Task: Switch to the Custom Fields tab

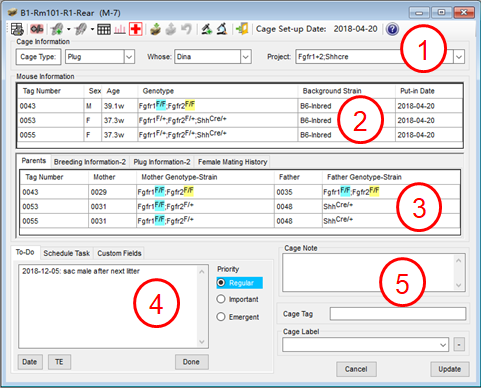Action: pos(119,253)
